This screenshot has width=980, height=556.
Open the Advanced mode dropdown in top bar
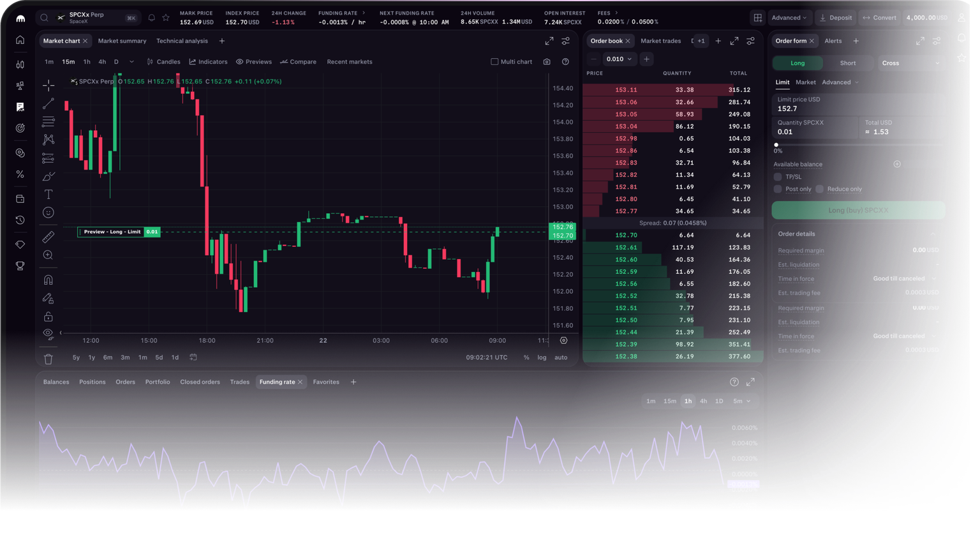pyautogui.click(x=789, y=18)
